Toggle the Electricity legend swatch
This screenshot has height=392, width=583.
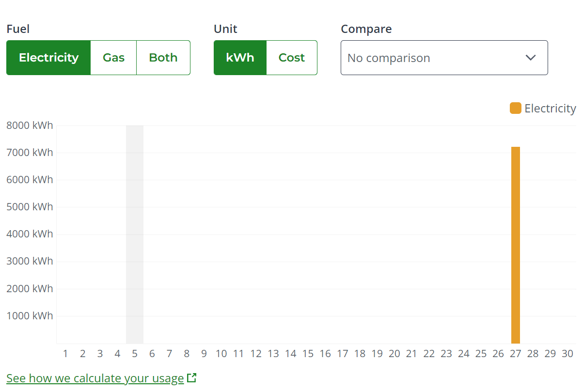515,108
